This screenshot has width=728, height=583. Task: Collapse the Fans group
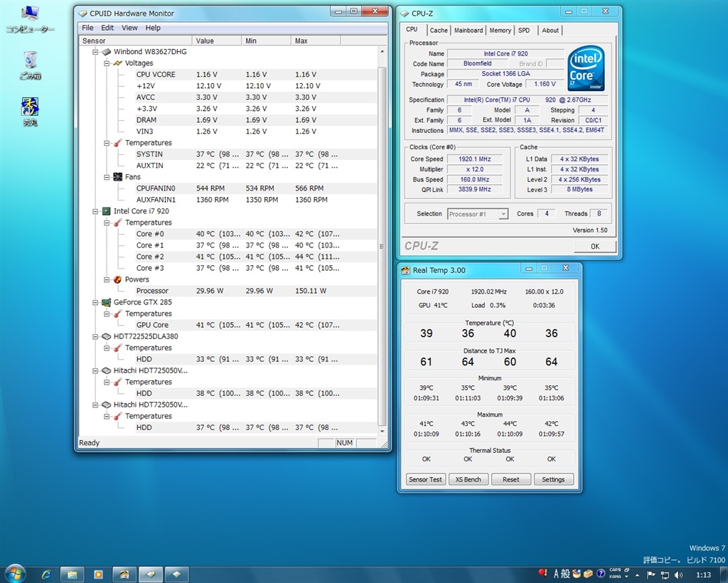pyautogui.click(x=107, y=177)
